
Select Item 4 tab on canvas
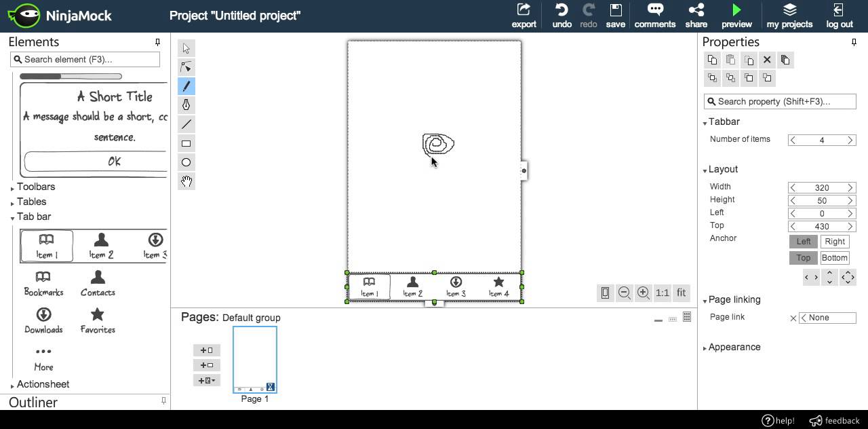point(498,286)
